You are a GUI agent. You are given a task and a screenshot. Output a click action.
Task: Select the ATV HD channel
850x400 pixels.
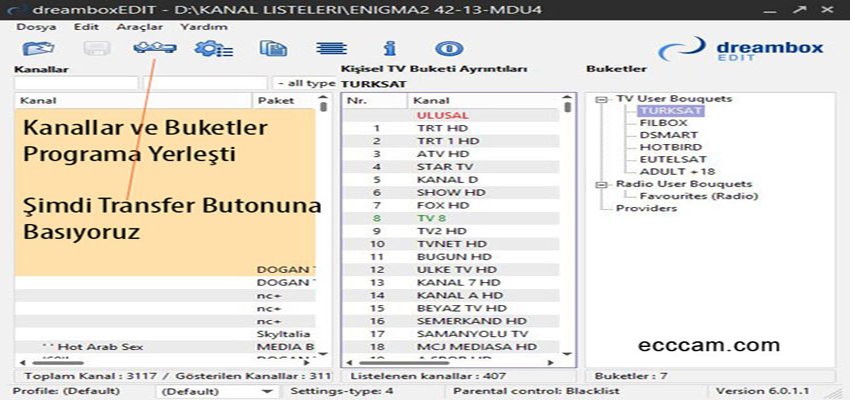click(x=450, y=154)
